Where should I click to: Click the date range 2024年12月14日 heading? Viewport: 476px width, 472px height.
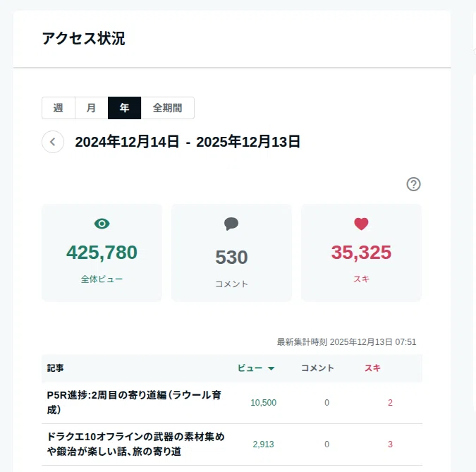tap(127, 142)
